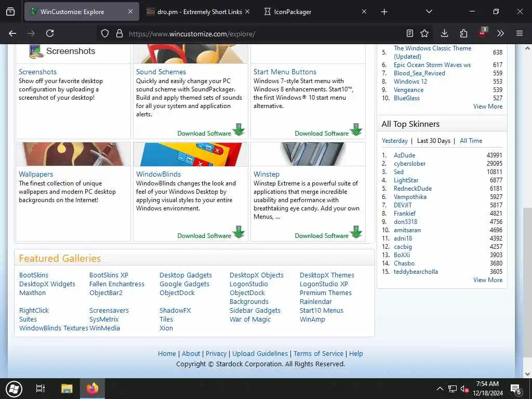This screenshot has width=532, height=399.
Task: Open the Xion gallery
Action: coord(166,328)
